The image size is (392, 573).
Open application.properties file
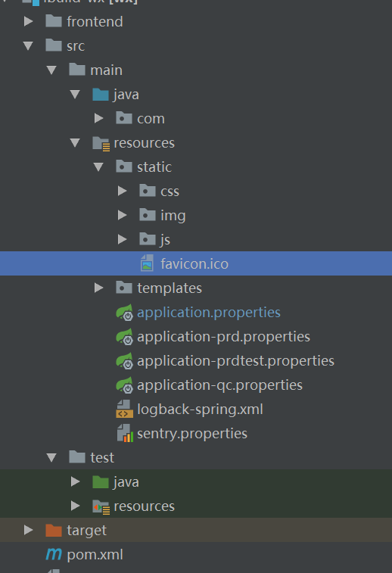tap(209, 313)
